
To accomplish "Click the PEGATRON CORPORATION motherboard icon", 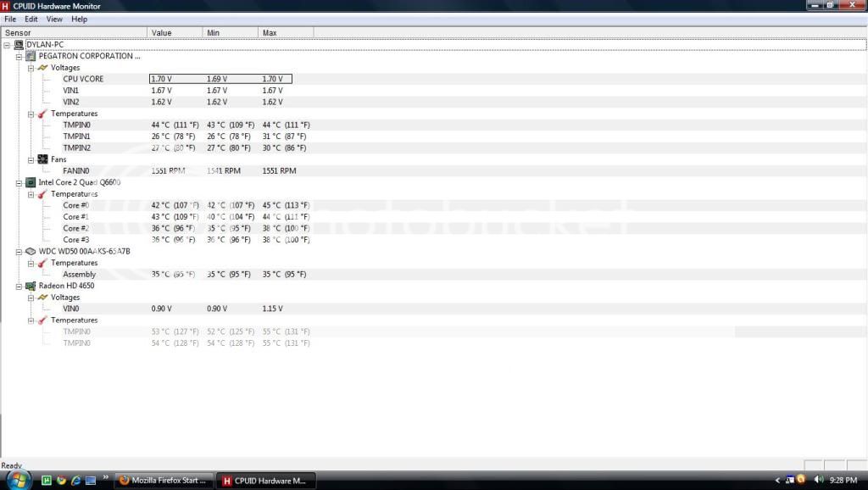I will (x=31, y=57).
